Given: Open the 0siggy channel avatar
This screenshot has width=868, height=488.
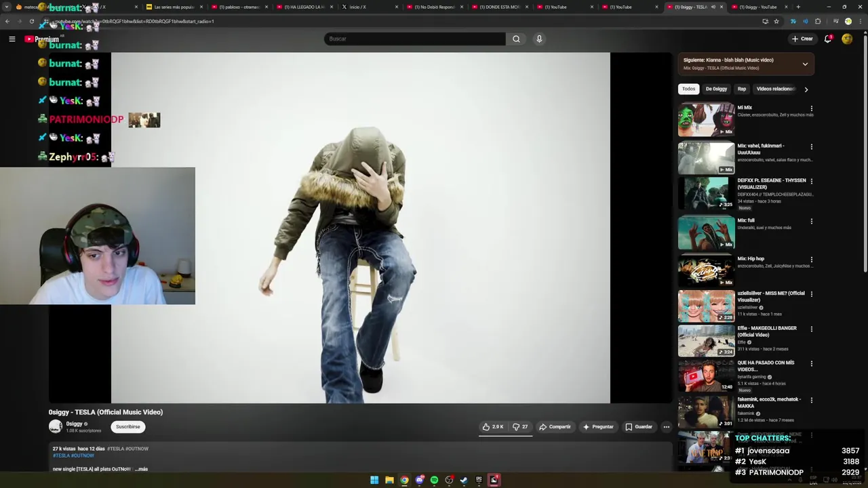Looking at the screenshot, I should coord(56,426).
